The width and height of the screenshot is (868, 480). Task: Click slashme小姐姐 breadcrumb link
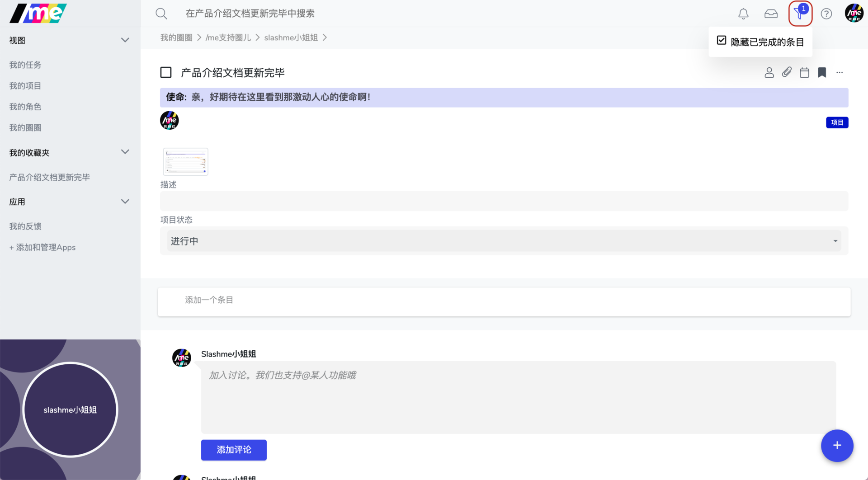(x=291, y=38)
